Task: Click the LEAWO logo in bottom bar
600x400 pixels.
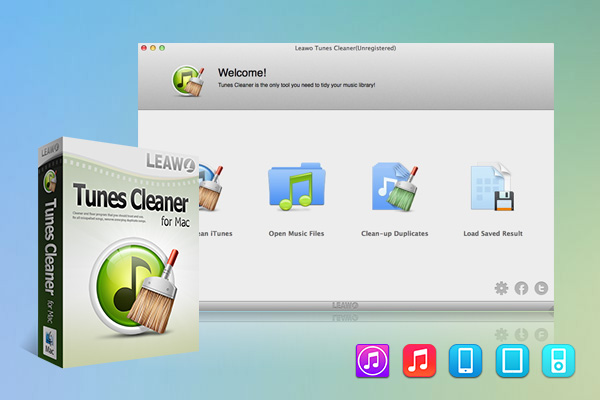Action: coord(345,305)
